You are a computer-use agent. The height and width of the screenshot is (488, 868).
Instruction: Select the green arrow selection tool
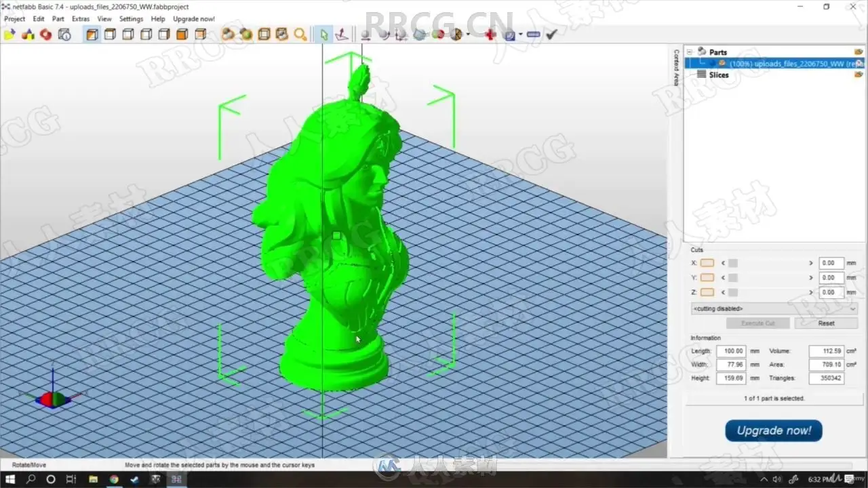click(324, 34)
